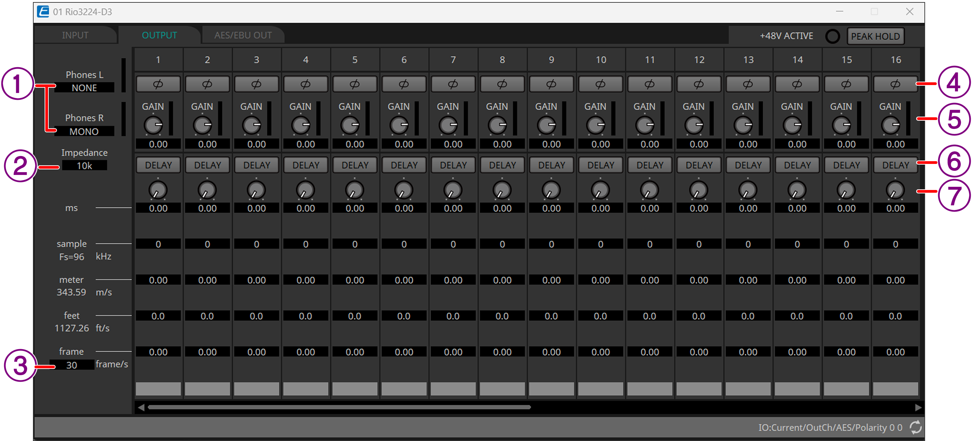Invert polarity on channel 12
This screenshot has width=980, height=441.
coord(699,84)
